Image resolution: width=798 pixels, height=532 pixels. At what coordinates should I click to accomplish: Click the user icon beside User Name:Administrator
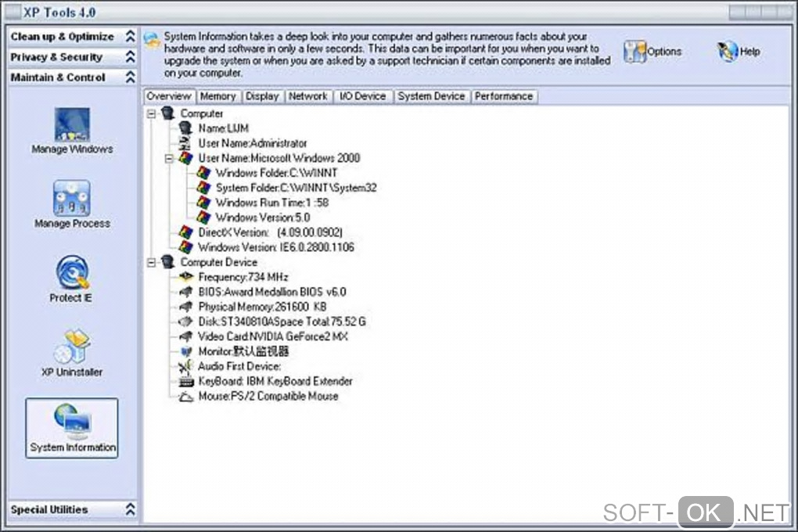tap(185, 143)
